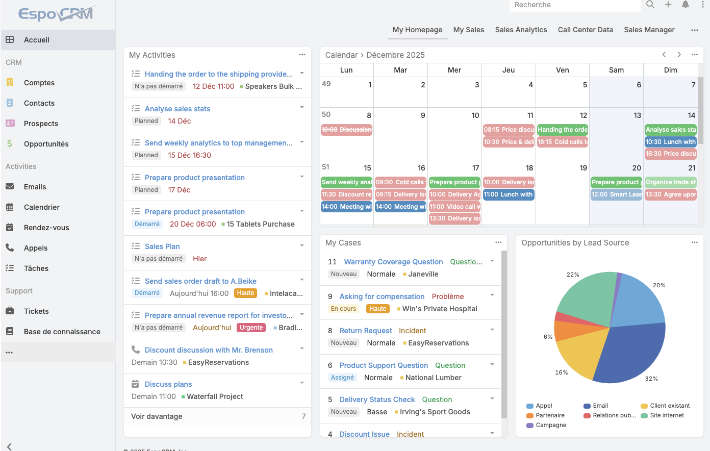Open My Cases panel menu
710x451 pixels.
[499, 243]
